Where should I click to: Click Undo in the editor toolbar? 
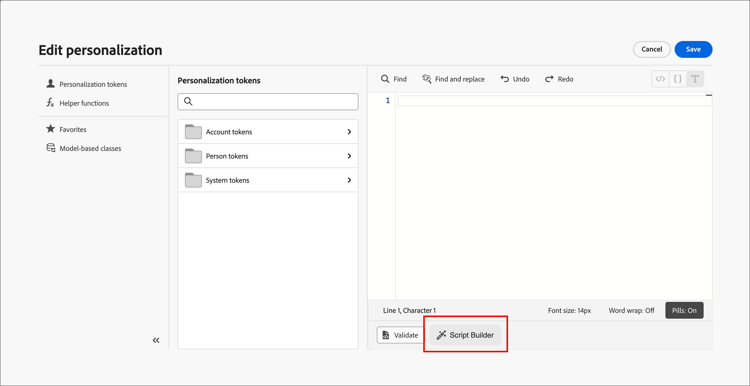pyautogui.click(x=515, y=79)
